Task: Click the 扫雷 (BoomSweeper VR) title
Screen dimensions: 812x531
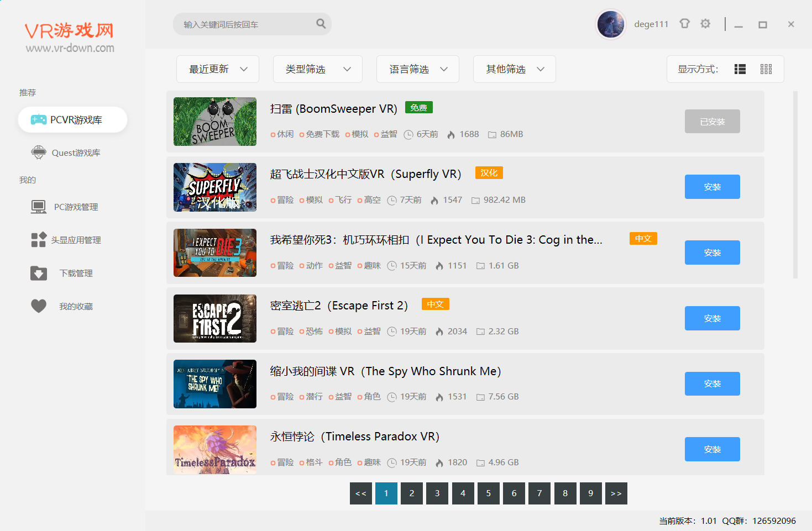Action: click(x=334, y=109)
